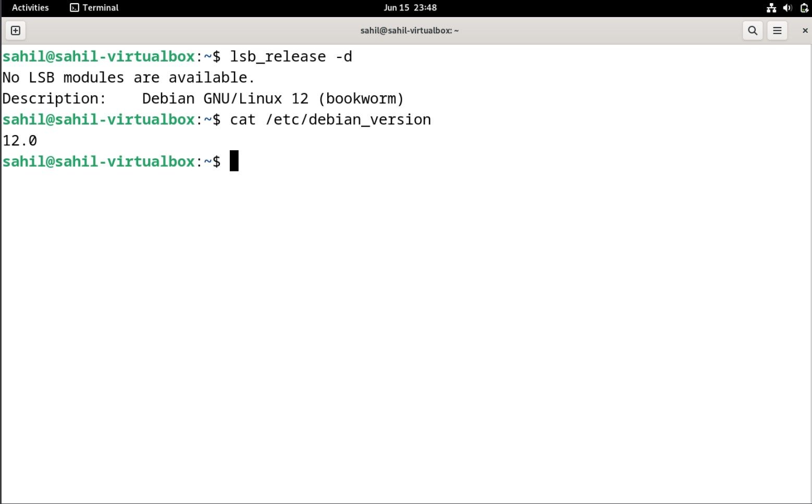Screen dimensions: 812x504
Task: Click the "Description:" label
Action: (x=54, y=99)
